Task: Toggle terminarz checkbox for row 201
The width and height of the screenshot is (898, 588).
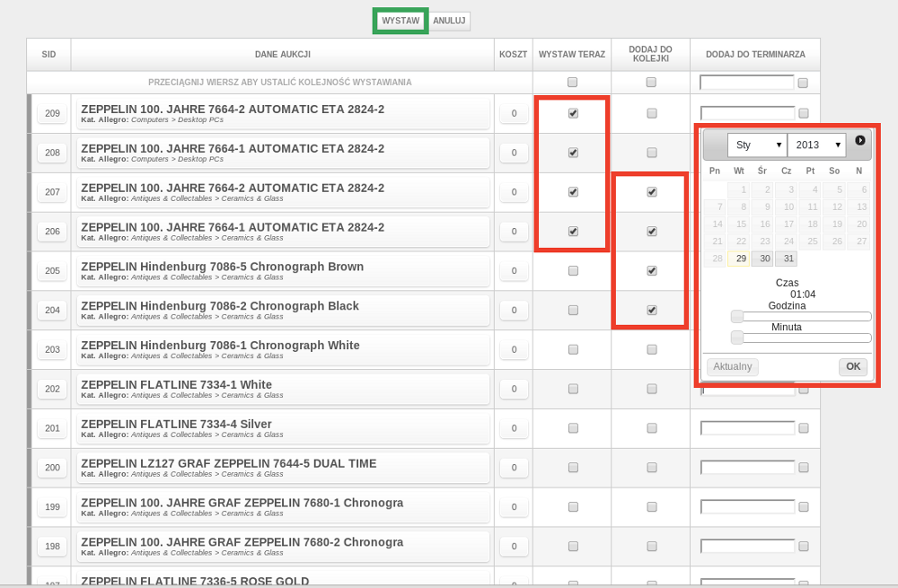Action: [x=804, y=428]
